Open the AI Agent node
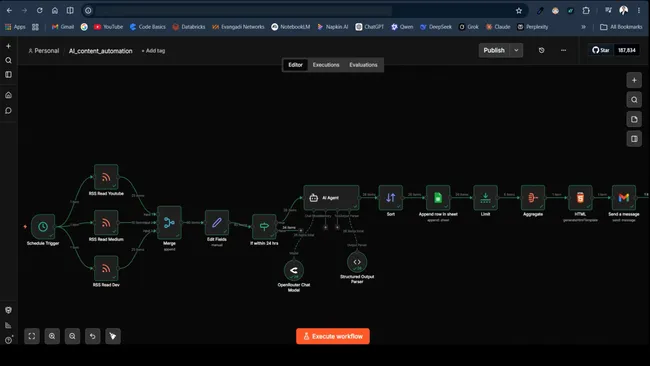This screenshot has width=650, height=366. click(x=331, y=198)
